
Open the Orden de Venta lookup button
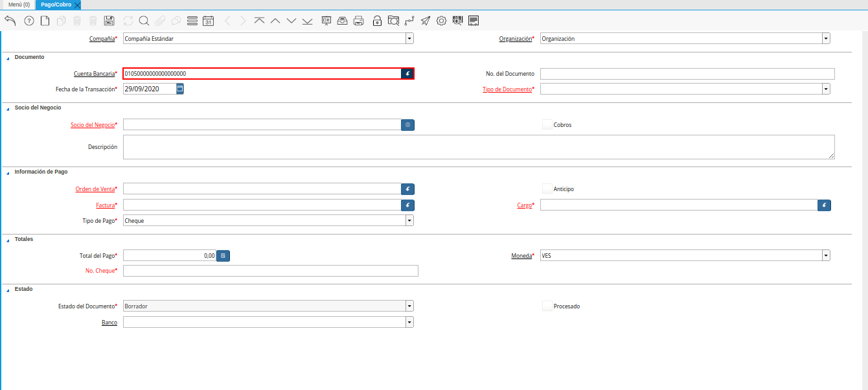(407, 189)
